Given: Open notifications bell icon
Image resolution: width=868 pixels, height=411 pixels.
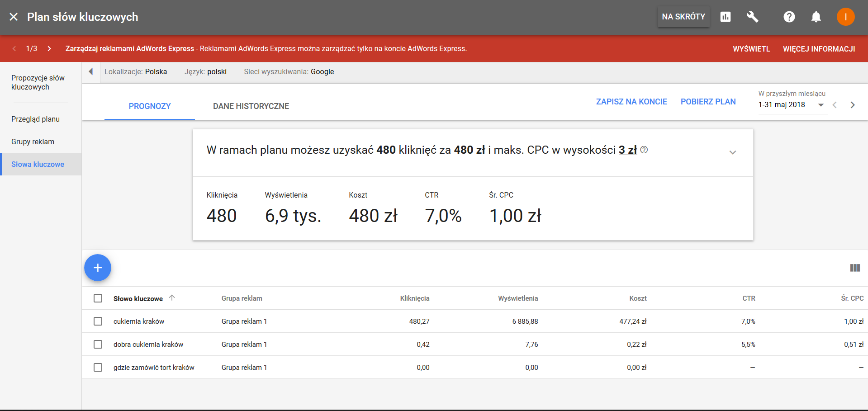Looking at the screenshot, I should tap(816, 17).
